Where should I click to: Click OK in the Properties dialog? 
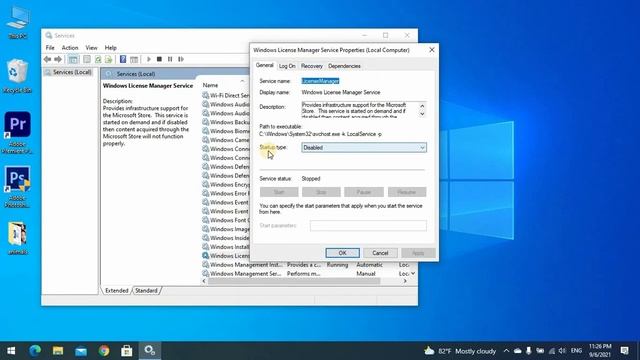click(342, 253)
